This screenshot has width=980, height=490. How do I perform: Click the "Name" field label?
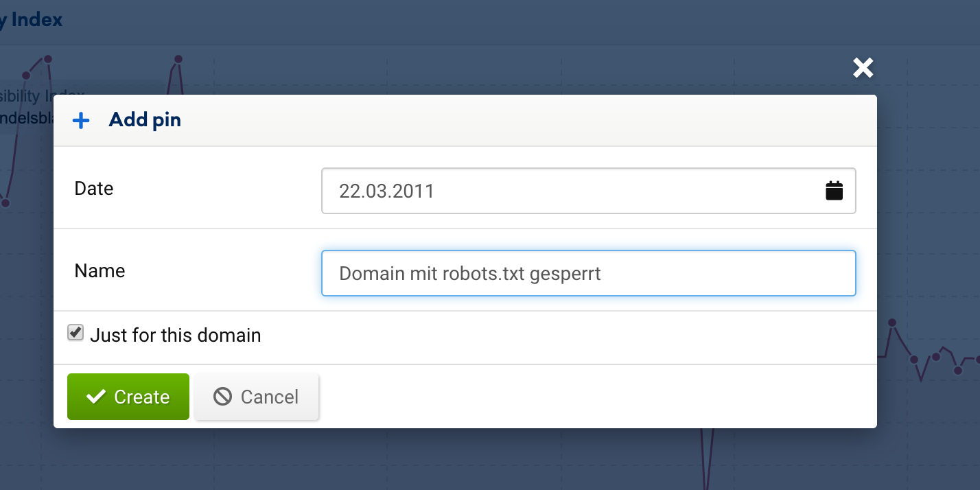[x=100, y=271]
